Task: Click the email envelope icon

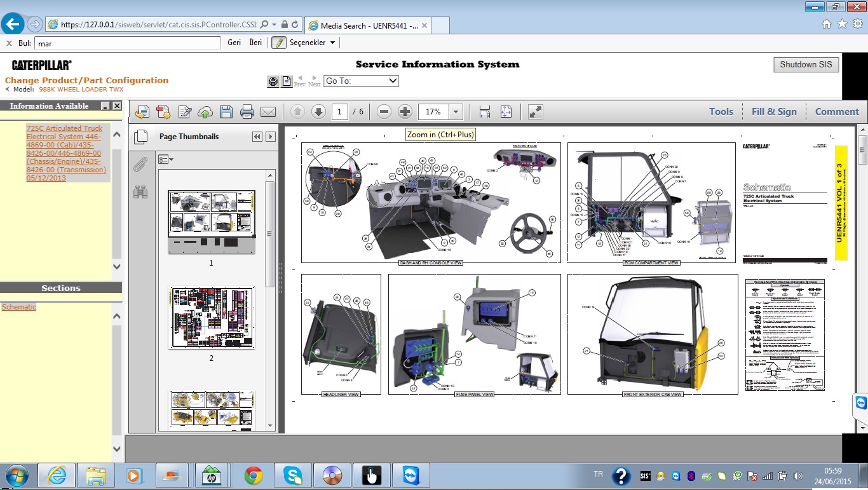Action: point(268,112)
